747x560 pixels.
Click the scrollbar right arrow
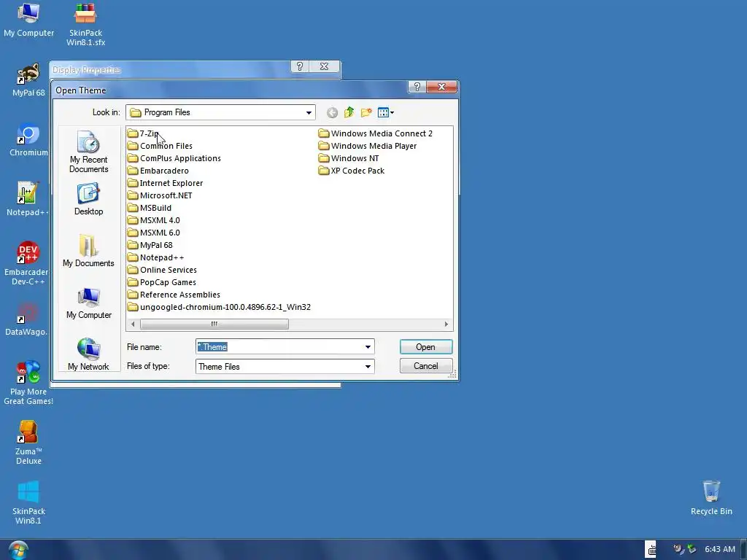click(x=446, y=324)
